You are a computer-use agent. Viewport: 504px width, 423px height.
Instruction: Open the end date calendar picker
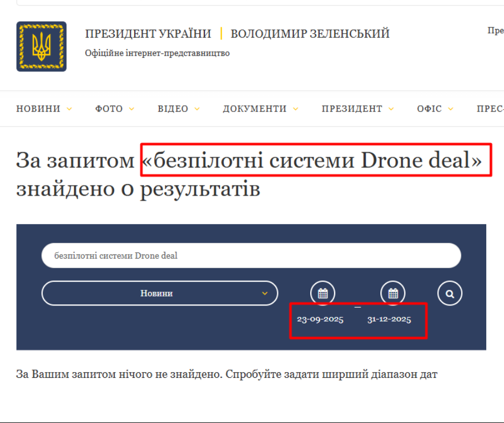pyautogui.click(x=393, y=293)
